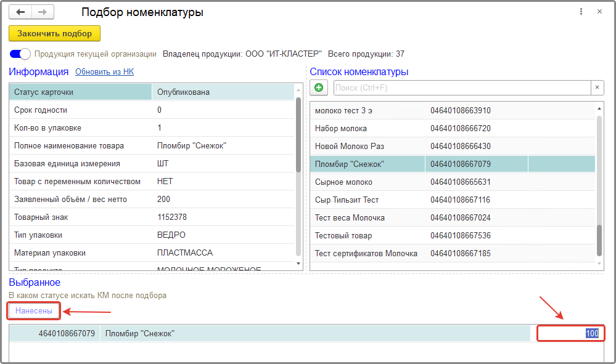The height and width of the screenshot is (364, 616).
Task: Click the Товарный знак value 1152378
Action: pos(172,217)
